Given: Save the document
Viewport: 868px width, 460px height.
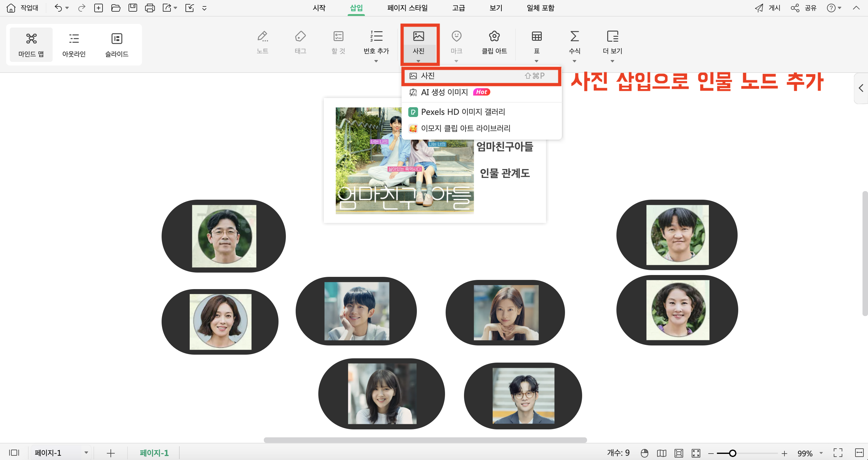Looking at the screenshot, I should tap(133, 8).
